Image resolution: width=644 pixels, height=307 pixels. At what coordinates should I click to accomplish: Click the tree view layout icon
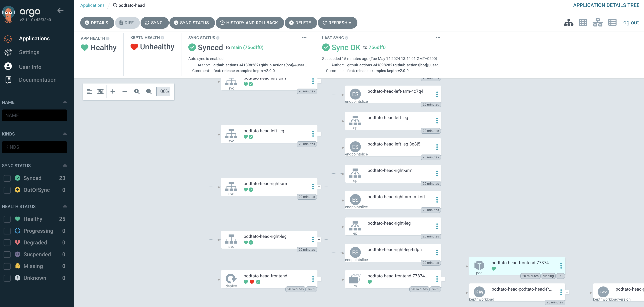point(568,22)
